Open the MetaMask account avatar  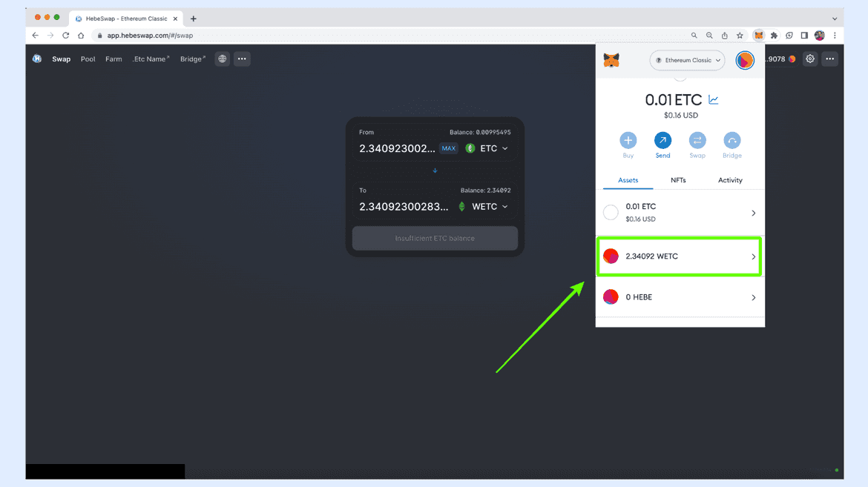tap(745, 61)
